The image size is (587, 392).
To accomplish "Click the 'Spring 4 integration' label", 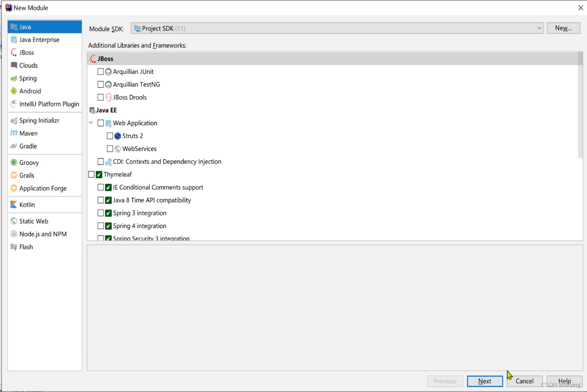I will [x=140, y=226].
